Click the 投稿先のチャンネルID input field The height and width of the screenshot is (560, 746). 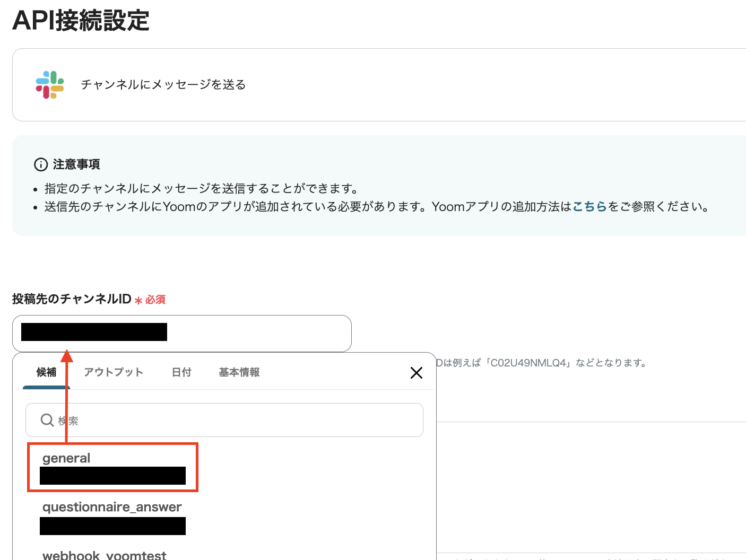click(x=239, y=333)
